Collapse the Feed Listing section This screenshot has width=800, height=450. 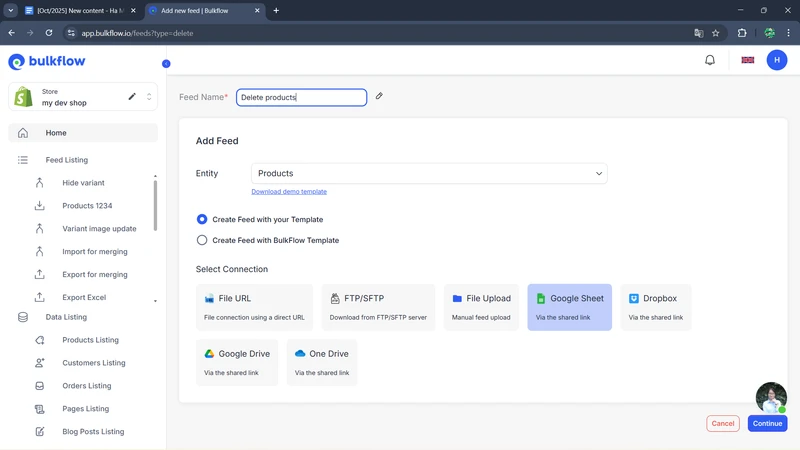pyautogui.click(x=67, y=160)
